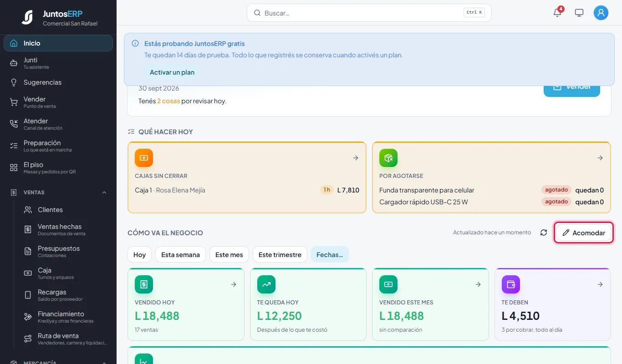Select the Este mes period tab
The width and height of the screenshot is (622, 364).
point(229,255)
